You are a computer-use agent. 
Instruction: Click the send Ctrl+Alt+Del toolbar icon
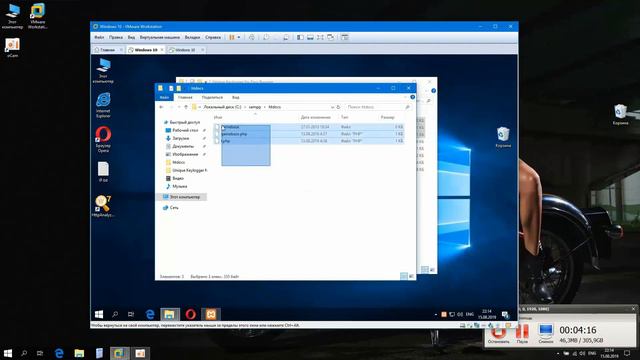(252, 37)
